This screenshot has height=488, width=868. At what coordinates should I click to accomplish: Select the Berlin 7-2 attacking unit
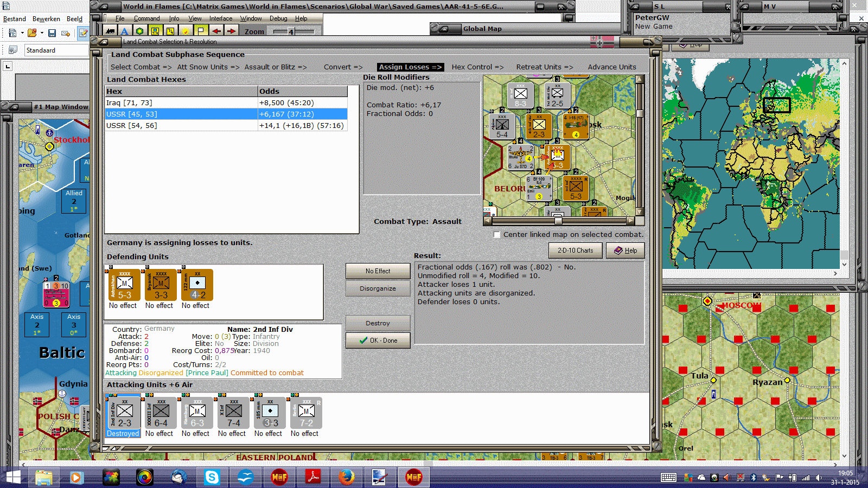(x=306, y=413)
